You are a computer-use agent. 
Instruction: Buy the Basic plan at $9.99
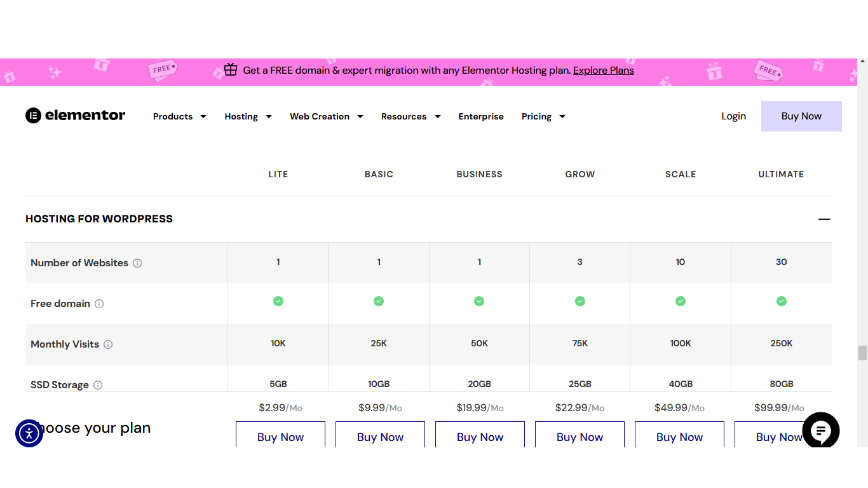(380, 435)
